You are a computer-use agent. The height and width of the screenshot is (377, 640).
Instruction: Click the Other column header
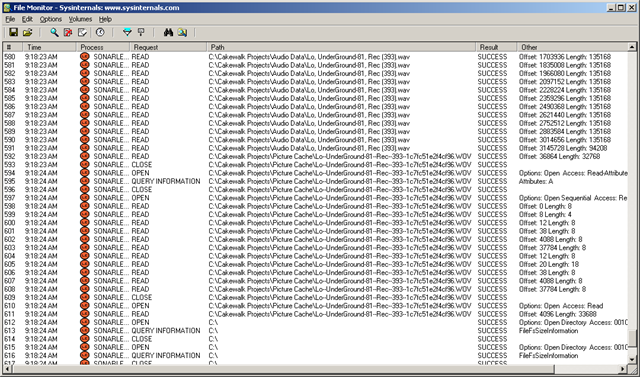coord(572,47)
